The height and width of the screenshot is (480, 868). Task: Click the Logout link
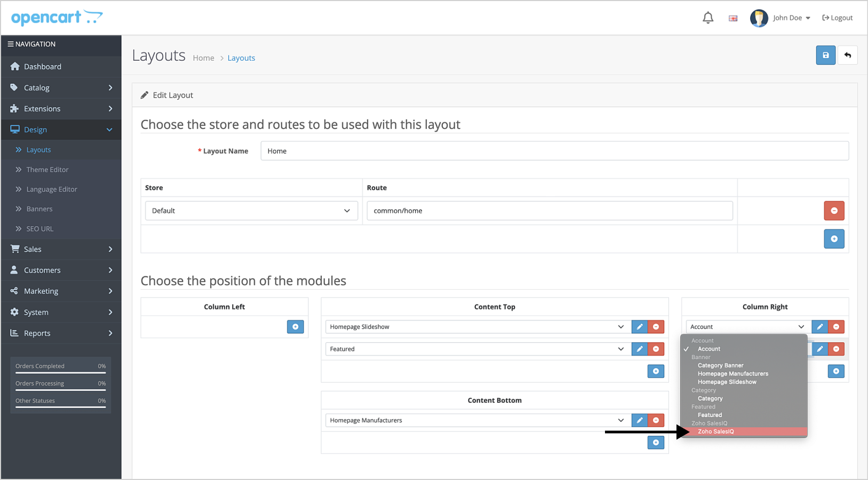click(x=838, y=18)
